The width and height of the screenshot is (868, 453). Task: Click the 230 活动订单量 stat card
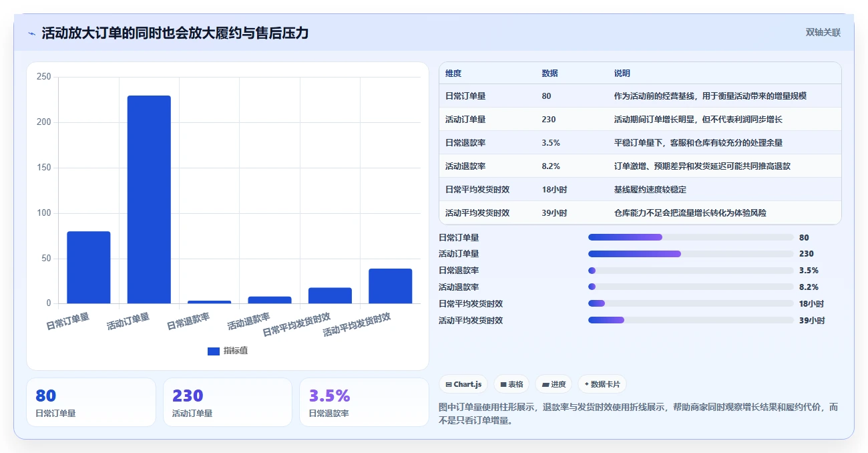228,402
